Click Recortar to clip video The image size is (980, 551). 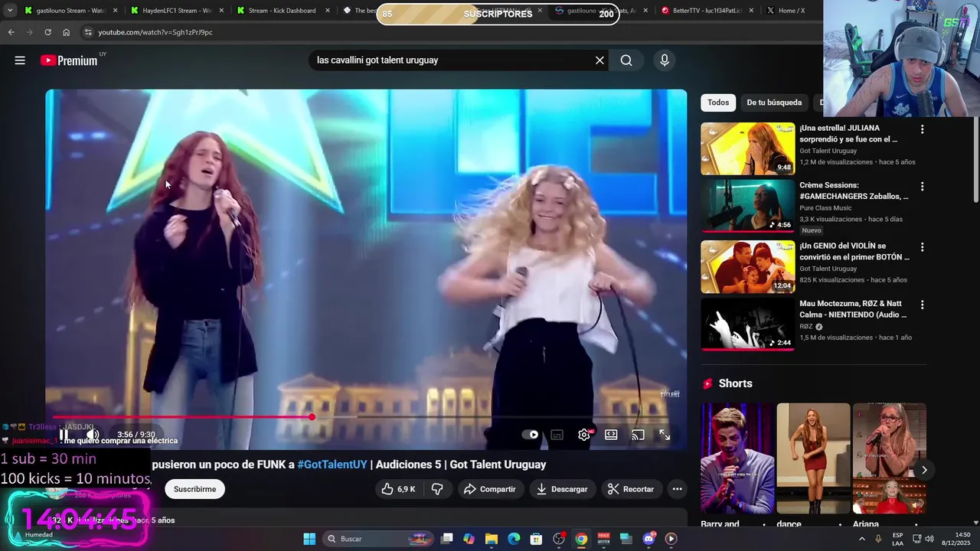pyautogui.click(x=631, y=489)
